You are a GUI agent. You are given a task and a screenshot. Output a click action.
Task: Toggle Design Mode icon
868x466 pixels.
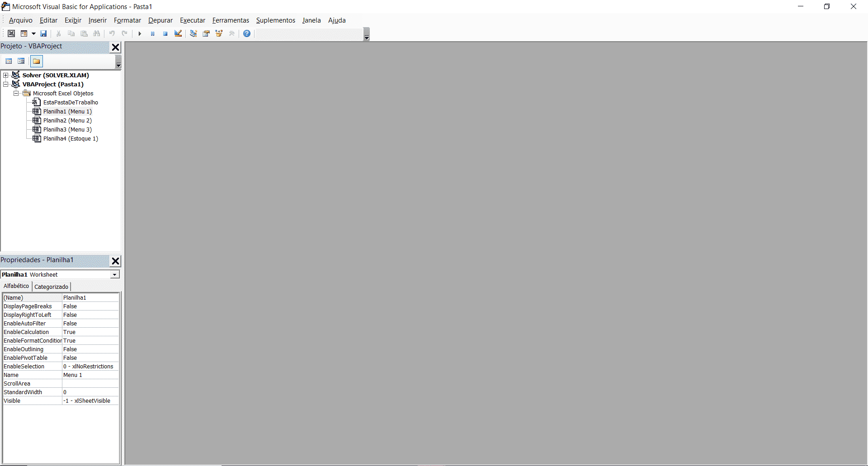[178, 33]
